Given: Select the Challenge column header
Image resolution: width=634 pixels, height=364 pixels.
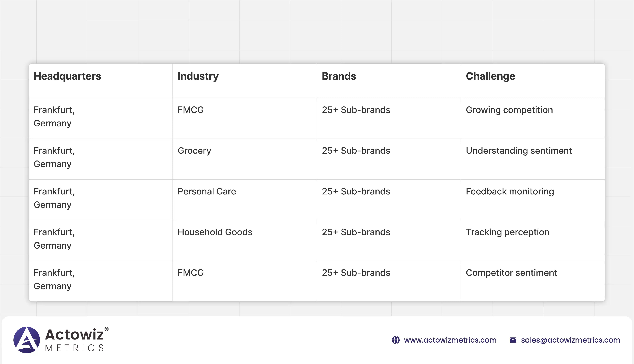Looking at the screenshot, I should click(x=490, y=76).
